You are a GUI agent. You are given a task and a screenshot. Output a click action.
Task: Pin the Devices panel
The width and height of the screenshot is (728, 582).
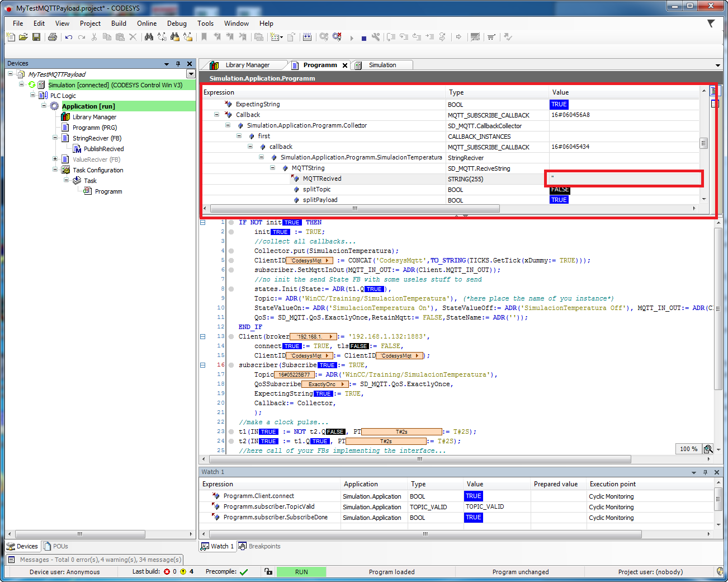point(178,63)
